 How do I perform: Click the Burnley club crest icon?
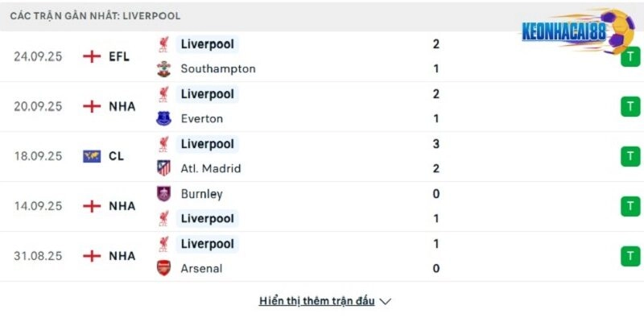pyautogui.click(x=164, y=194)
